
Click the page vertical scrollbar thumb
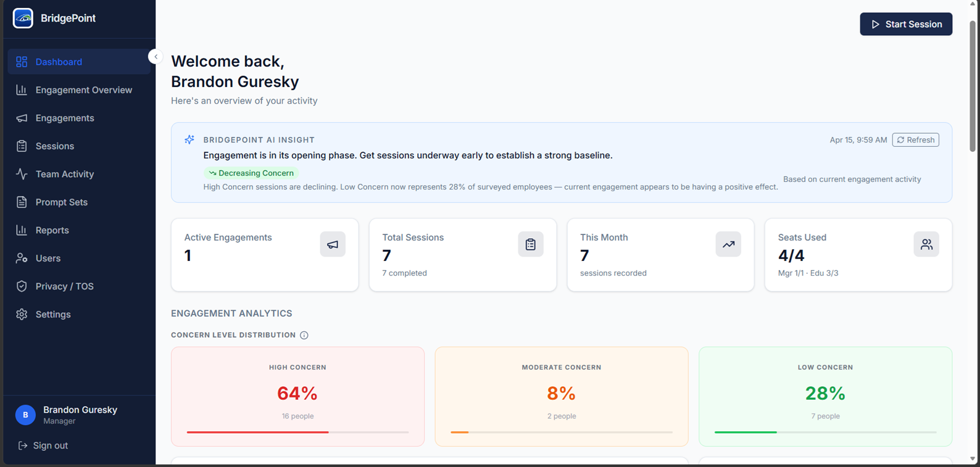(973, 86)
